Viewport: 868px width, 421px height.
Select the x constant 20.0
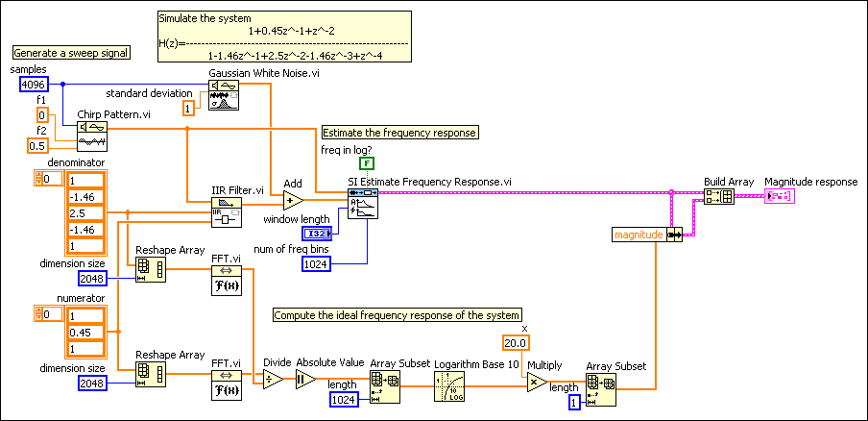click(518, 343)
